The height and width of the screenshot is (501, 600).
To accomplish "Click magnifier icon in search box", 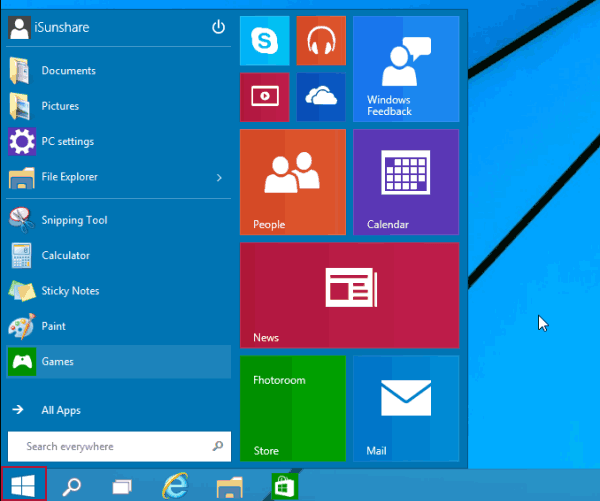I will point(218,446).
